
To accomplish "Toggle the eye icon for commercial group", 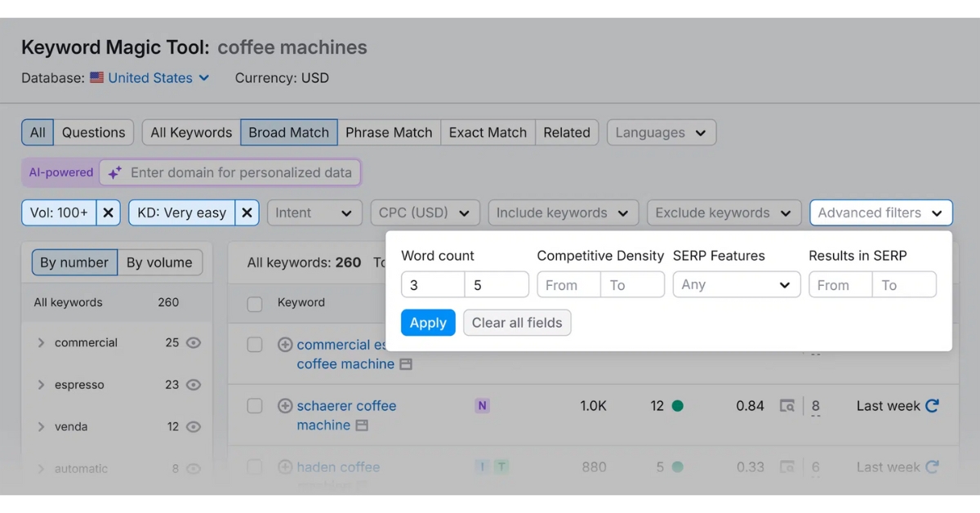I will (194, 343).
